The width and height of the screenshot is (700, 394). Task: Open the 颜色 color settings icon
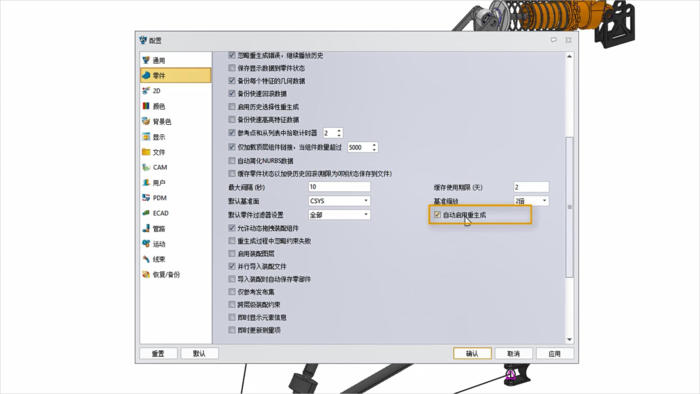tap(146, 106)
